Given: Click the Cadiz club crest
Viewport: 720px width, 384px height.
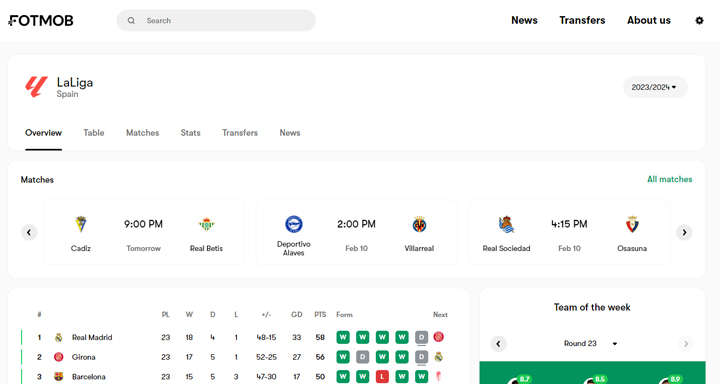Looking at the screenshot, I should (81, 225).
